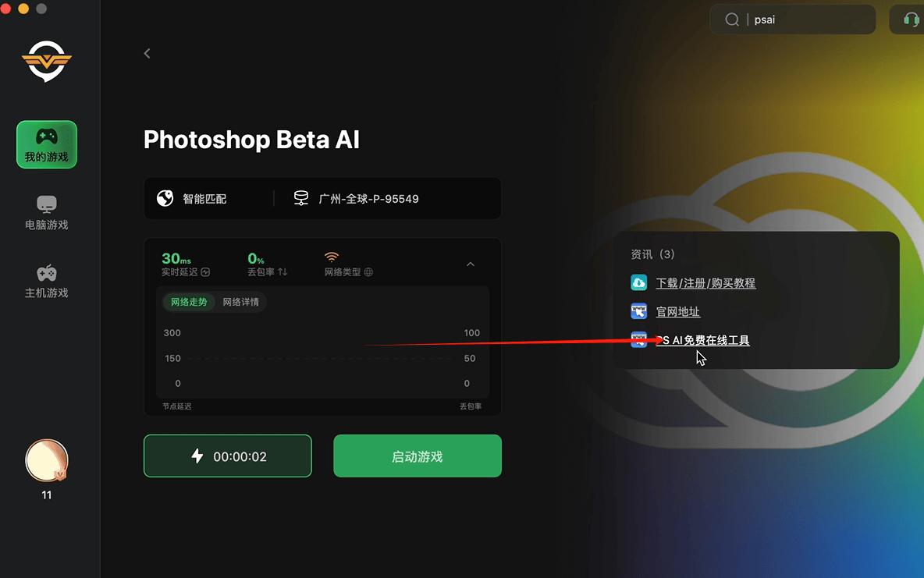Click the 电脑游戏 monitor icon

[x=46, y=205]
